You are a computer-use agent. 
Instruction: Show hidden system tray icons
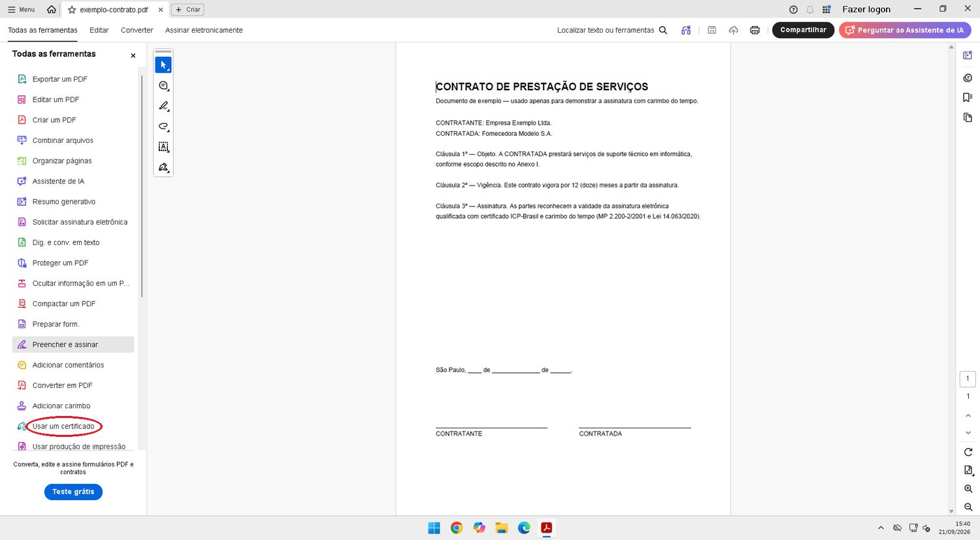881,528
